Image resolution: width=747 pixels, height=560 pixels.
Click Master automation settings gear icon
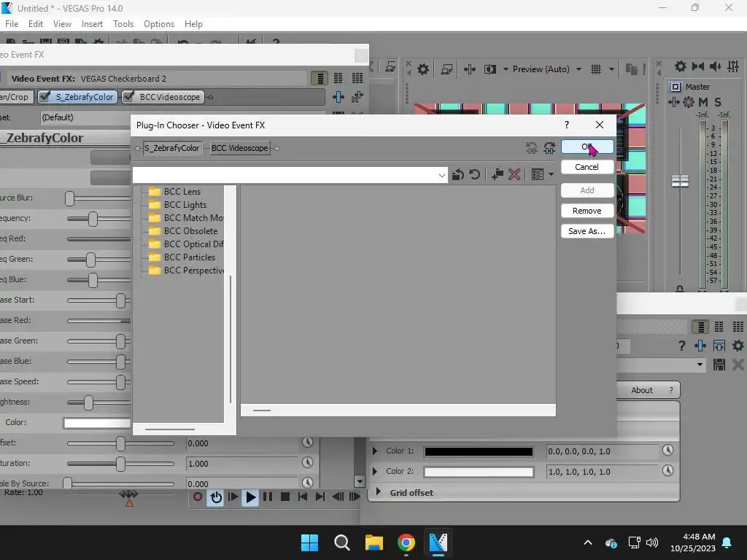coord(689,102)
